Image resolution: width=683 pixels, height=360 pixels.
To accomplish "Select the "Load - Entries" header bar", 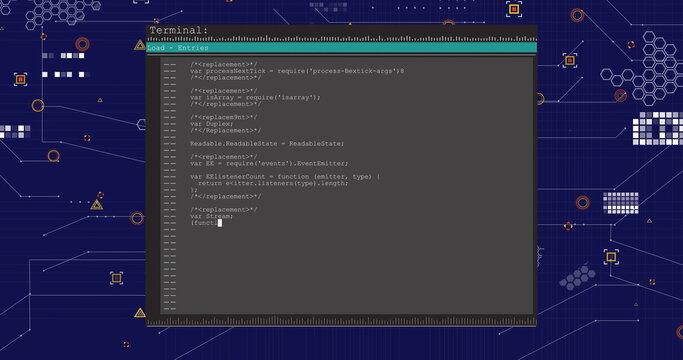I will click(342, 48).
